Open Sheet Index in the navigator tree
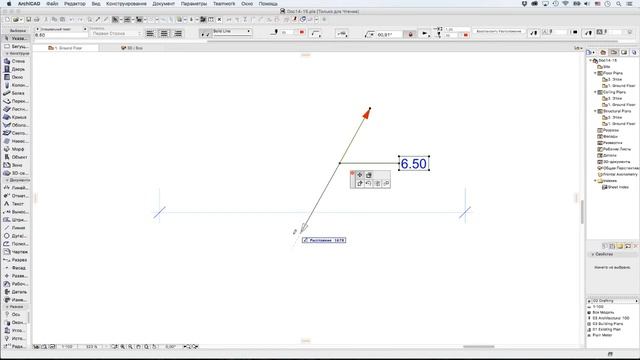This screenshot has height=360, width=640. coord(615,187)
